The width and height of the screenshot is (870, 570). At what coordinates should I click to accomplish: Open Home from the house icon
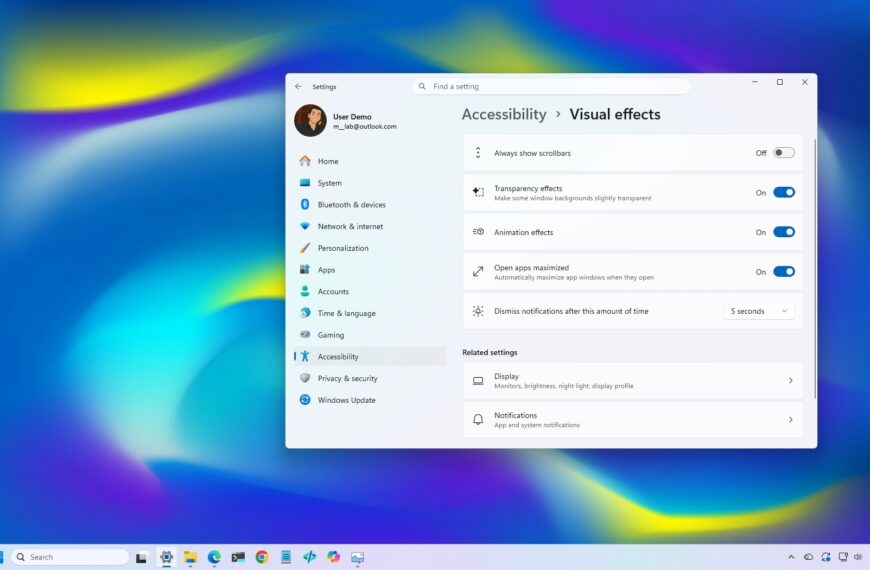(305, 161)
